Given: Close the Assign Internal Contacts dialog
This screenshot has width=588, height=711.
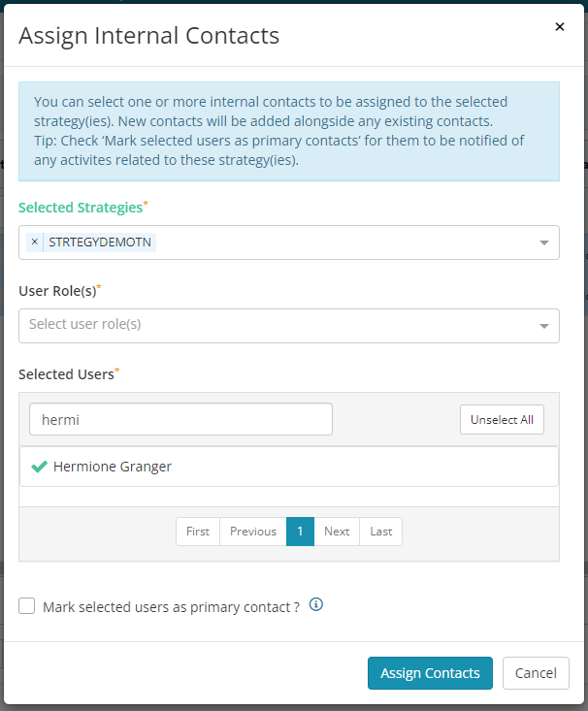Looking at the screenshot, I should tap(560, 27).
